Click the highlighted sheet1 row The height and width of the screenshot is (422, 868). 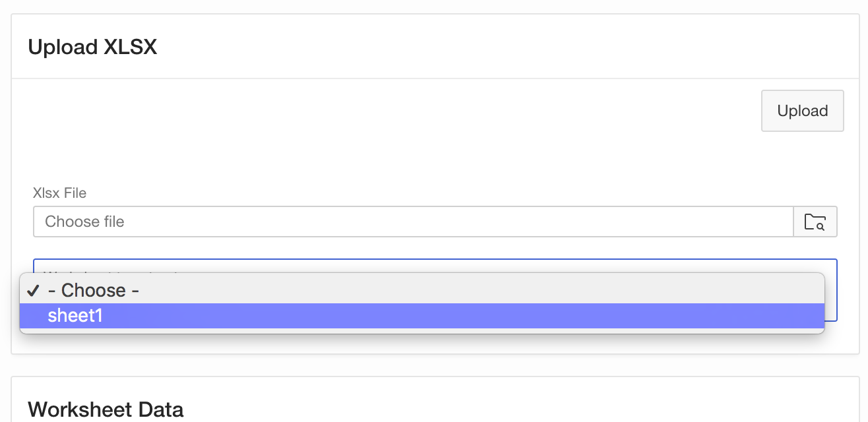click(422, 316)
